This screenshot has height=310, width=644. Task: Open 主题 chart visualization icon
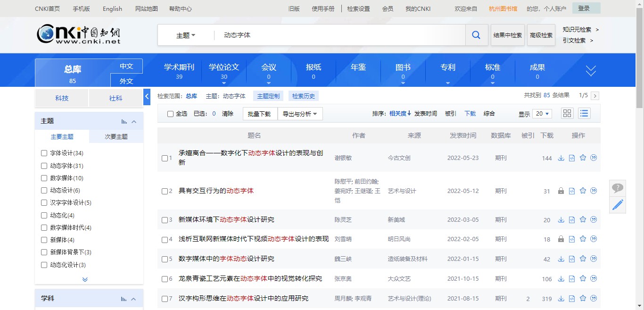[x=124, y=121]
